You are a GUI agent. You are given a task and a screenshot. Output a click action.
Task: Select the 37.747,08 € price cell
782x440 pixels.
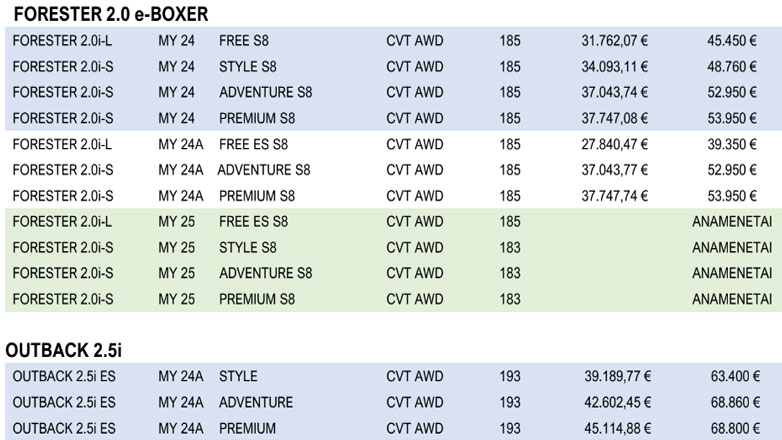click(615, 119)
